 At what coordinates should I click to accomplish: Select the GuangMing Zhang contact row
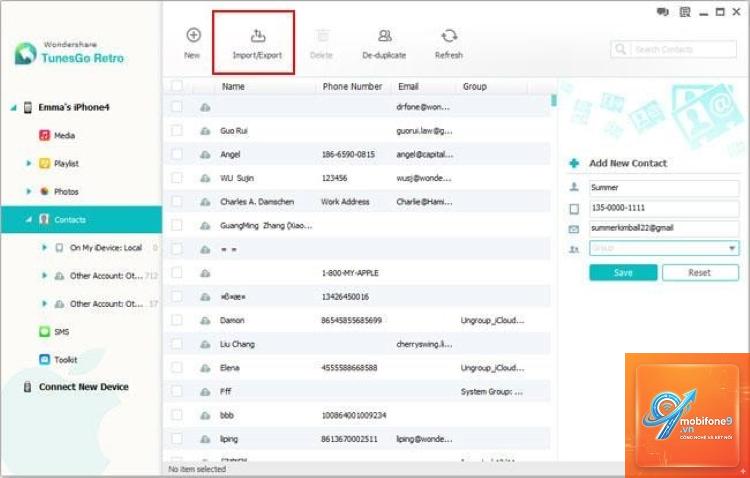click(x=358, y=225)
